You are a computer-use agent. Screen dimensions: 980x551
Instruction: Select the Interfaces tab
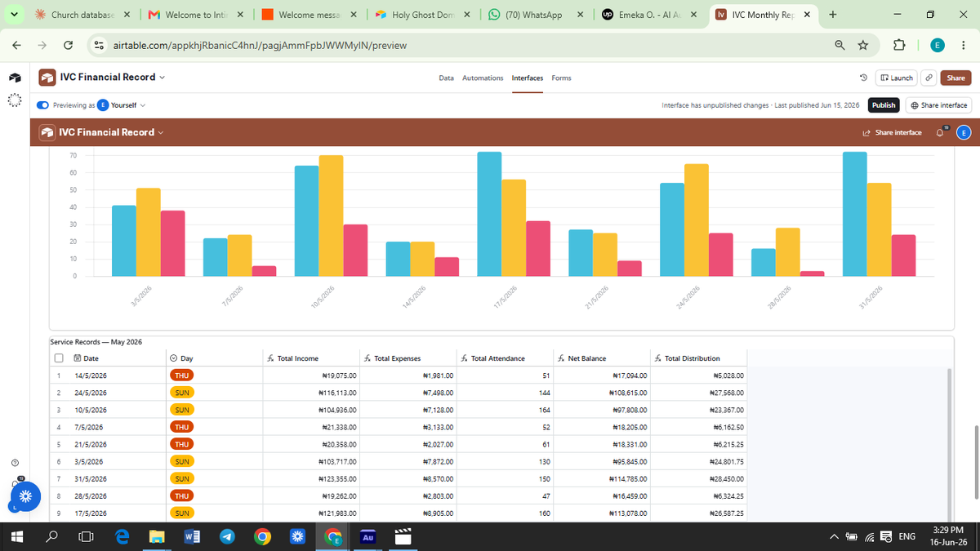click(x=528, y=78)
